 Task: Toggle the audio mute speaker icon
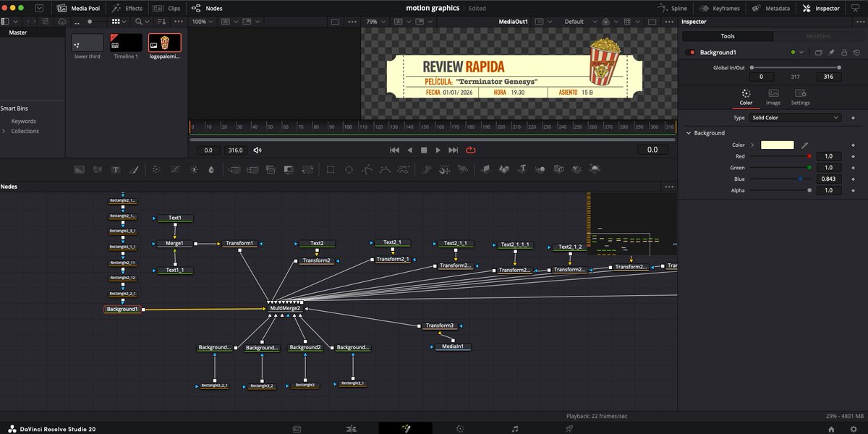click(258, 150)
